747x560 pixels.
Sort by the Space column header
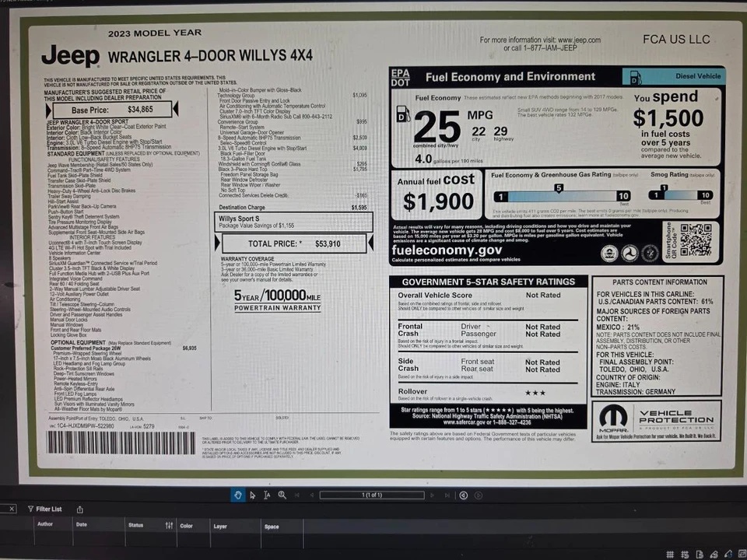point(272,527)
